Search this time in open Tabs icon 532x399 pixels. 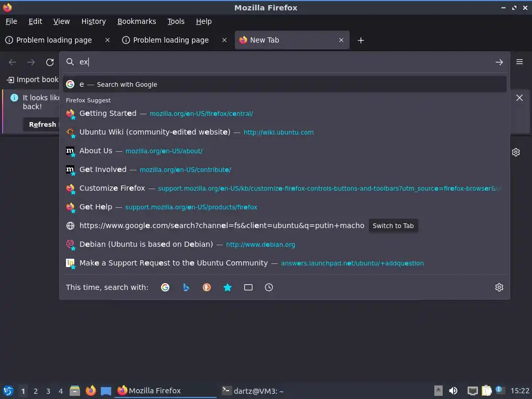coord(248,287)
